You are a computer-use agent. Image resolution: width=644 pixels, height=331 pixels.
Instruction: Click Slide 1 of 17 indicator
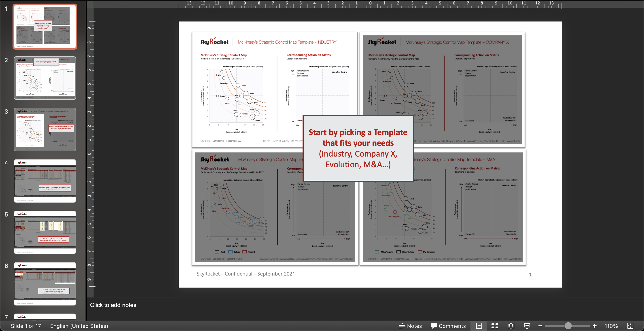pyautogui.click(x=26, y=326)
